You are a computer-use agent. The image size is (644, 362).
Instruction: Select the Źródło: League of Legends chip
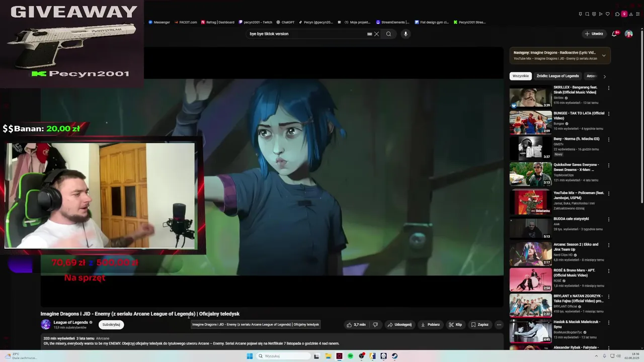click(557, 76)
